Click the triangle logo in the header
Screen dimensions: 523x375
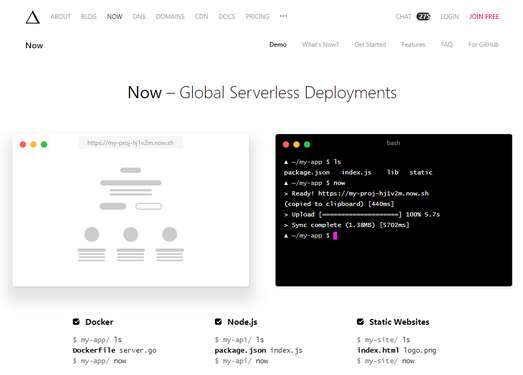coord(33,17)
